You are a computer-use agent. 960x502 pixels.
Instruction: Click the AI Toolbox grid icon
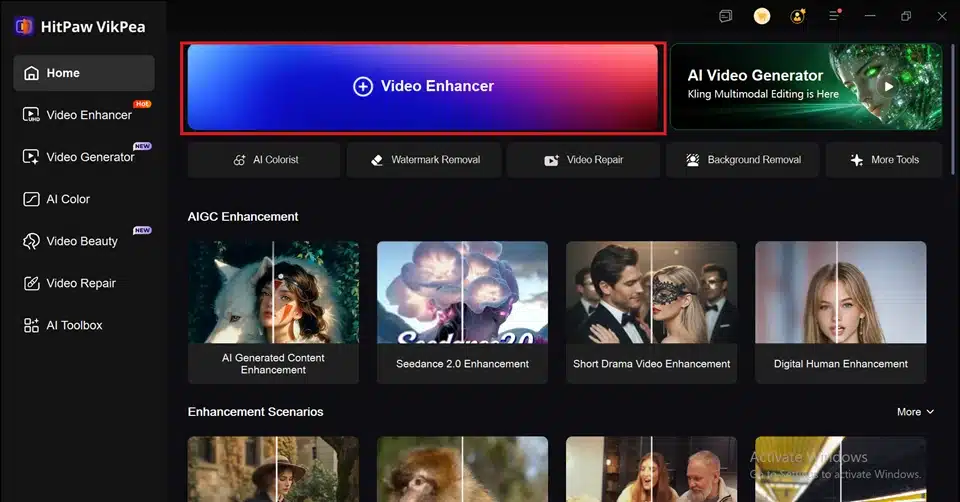click(31, 325)
